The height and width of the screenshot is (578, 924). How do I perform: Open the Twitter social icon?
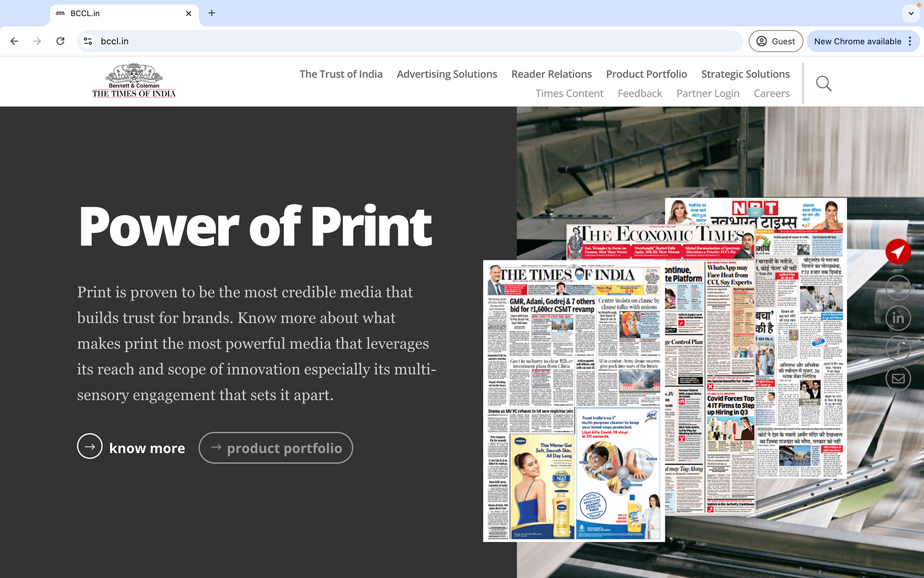coord(898,288)
